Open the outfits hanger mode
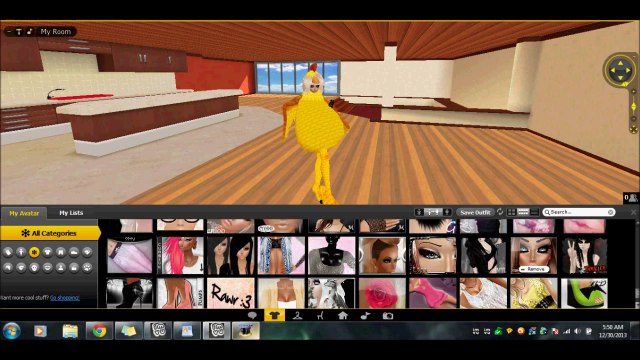Screen dimensions: 640x360 [297, 316]
